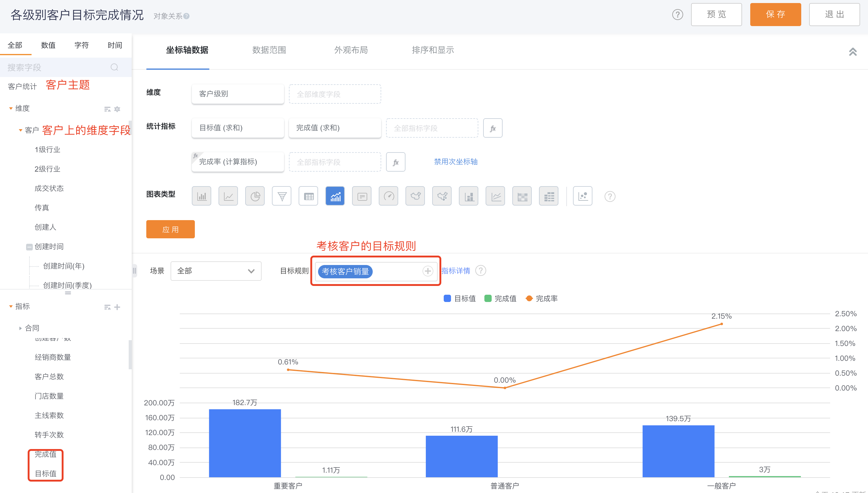The image size is (868, 493).
Task: Select the 数值 field filter tab
Action: coord(48,45)
